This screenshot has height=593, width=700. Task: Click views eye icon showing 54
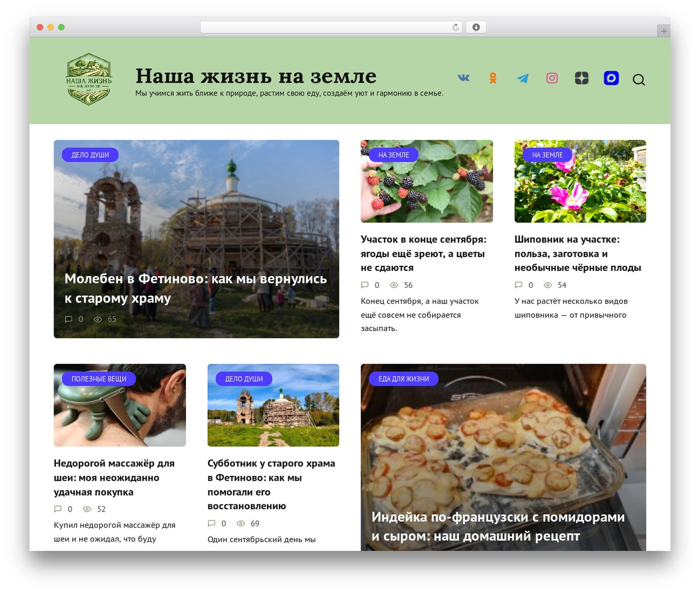coord(547,285)
